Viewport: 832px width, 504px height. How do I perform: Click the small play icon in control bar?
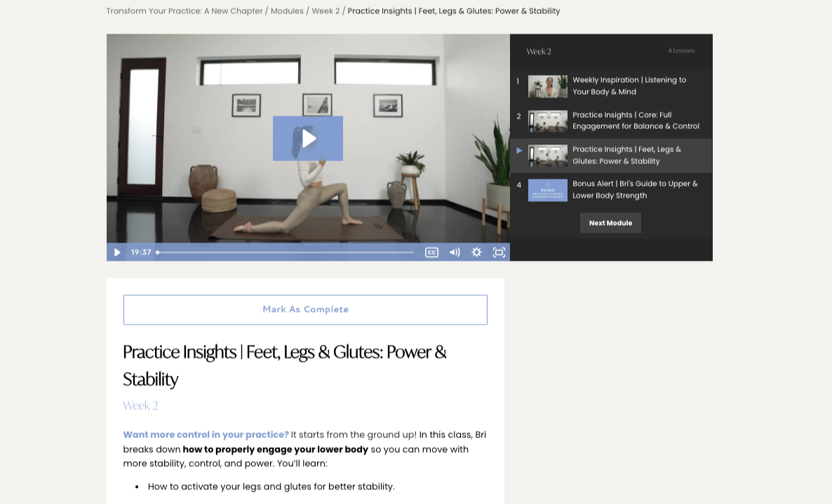click(117, 252)
